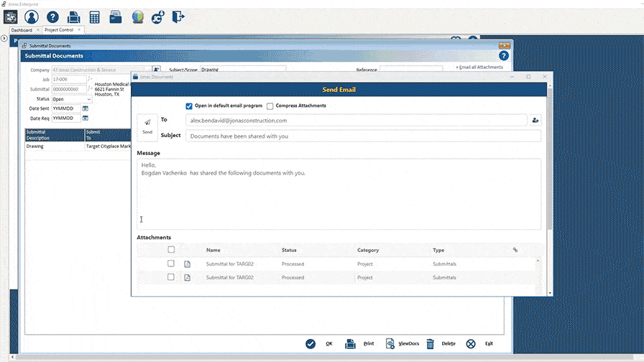This screenshot has height=362, width=644.
Task: Click the Email all Attachments link
Action: point(479,67)
